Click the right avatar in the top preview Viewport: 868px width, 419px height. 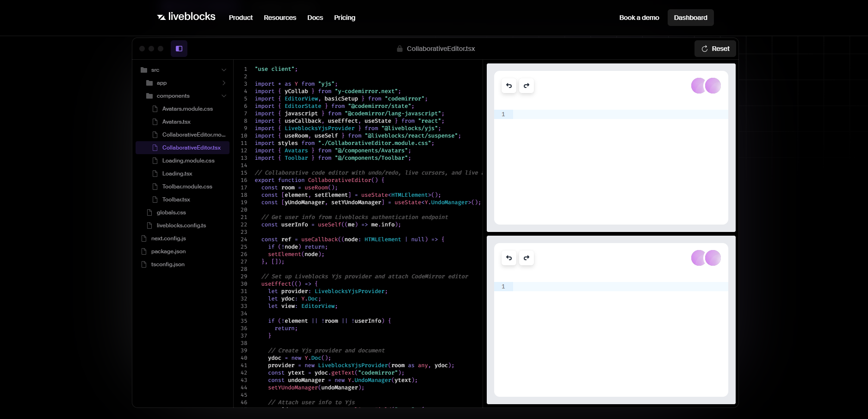point(713,86)
